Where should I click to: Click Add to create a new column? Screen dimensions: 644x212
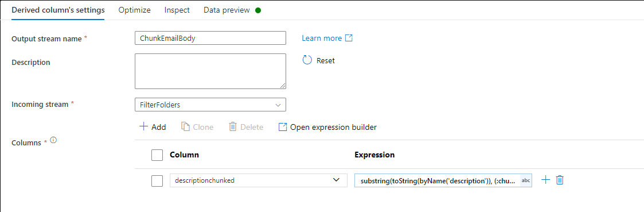coord(153,127)
